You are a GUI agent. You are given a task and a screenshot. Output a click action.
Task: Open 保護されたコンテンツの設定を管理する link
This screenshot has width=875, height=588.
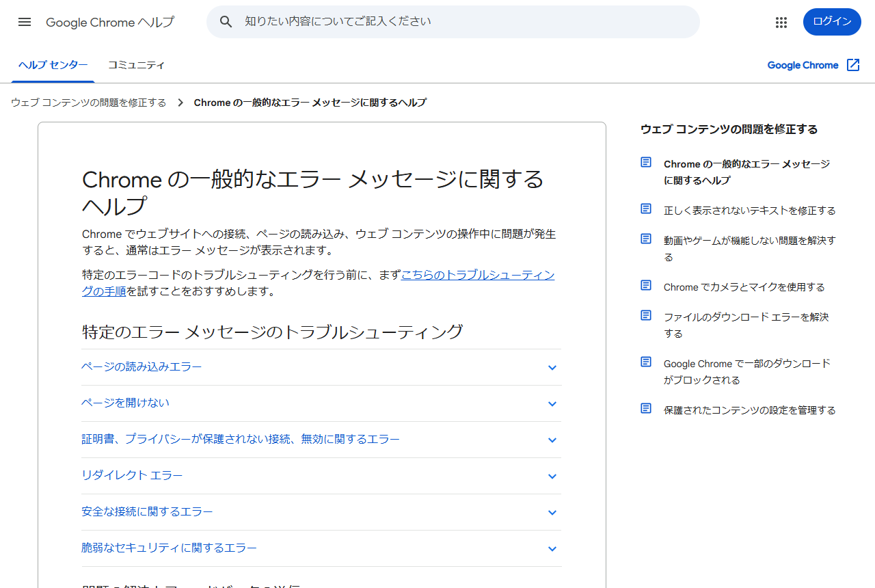[750, 410]
